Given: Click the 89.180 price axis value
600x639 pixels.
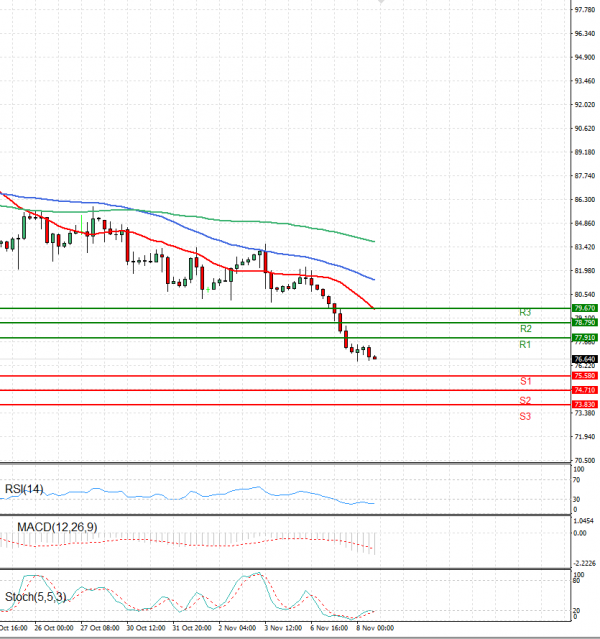Looking at the screenshot, I should click(585, 152).
